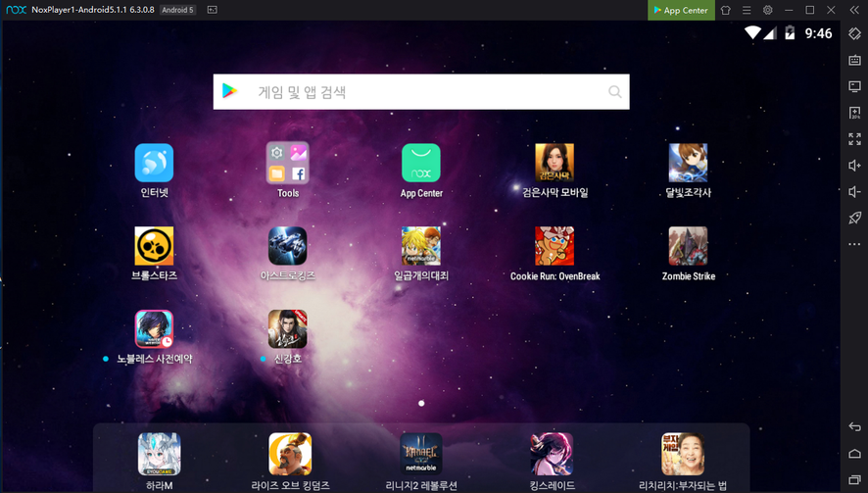Click the recent apps button in sidebar
Viewport: 868px width, 493px height.
(854, 479)
